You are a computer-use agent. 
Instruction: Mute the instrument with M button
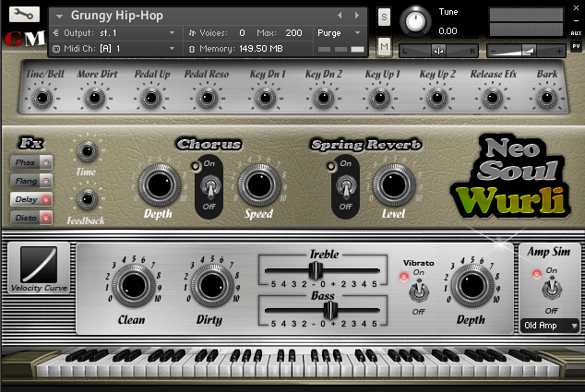[384, 46]
